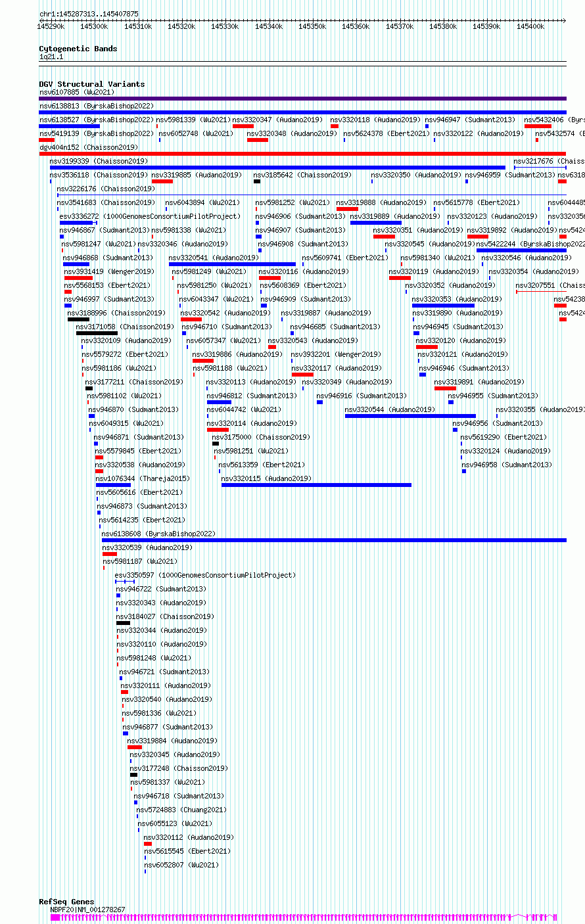Open nsv1076344 (Thareja2015) variant

click(x=143, y=478)
